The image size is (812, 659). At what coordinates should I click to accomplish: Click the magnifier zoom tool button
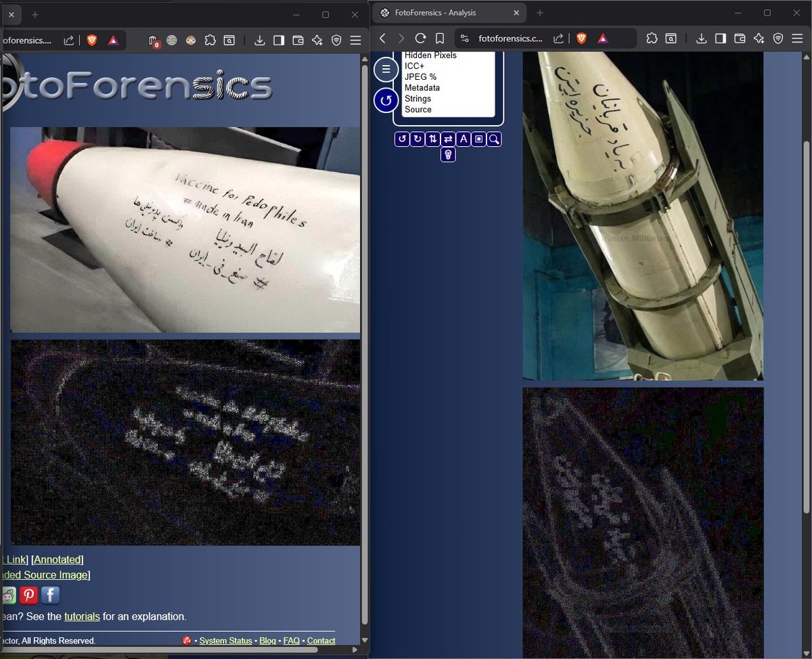(495, 139)
